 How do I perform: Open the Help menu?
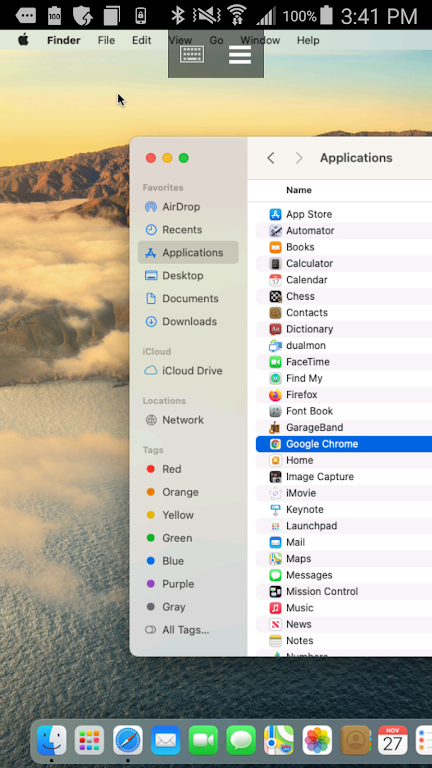click(308, 40)
